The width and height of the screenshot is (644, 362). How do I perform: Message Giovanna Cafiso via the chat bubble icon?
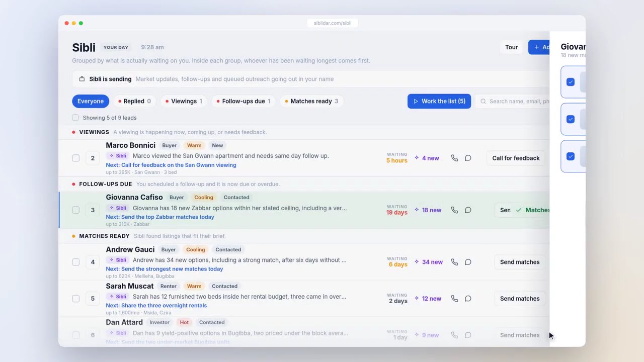tap(468, 210)
